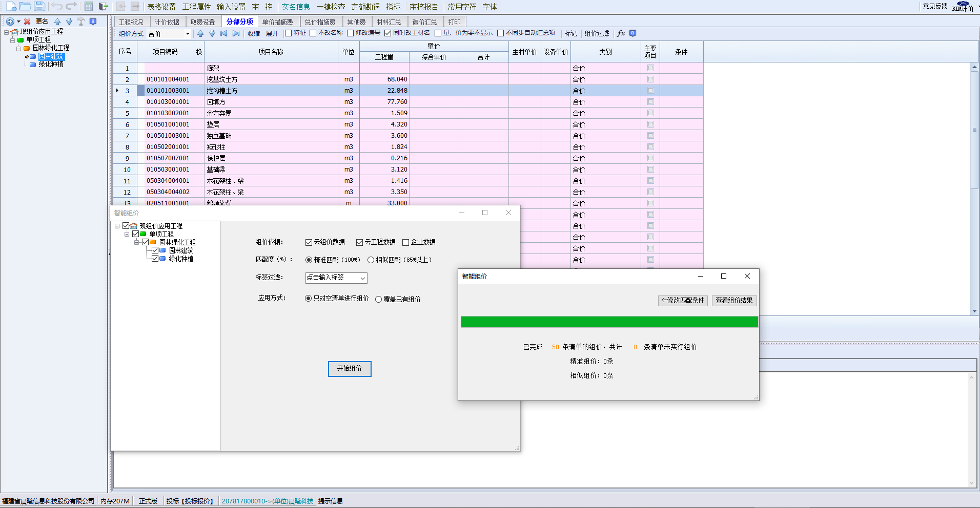980x508 pixels.
Task: Click the hammer tool icon
Action: (x=81, y=22)
